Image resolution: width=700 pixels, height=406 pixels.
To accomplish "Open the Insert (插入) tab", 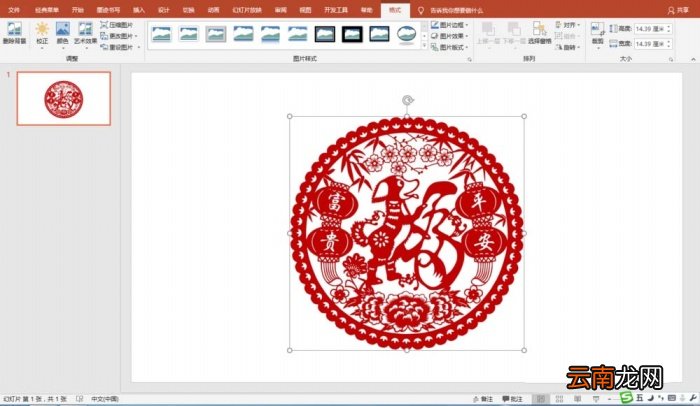I will [139, 10].
